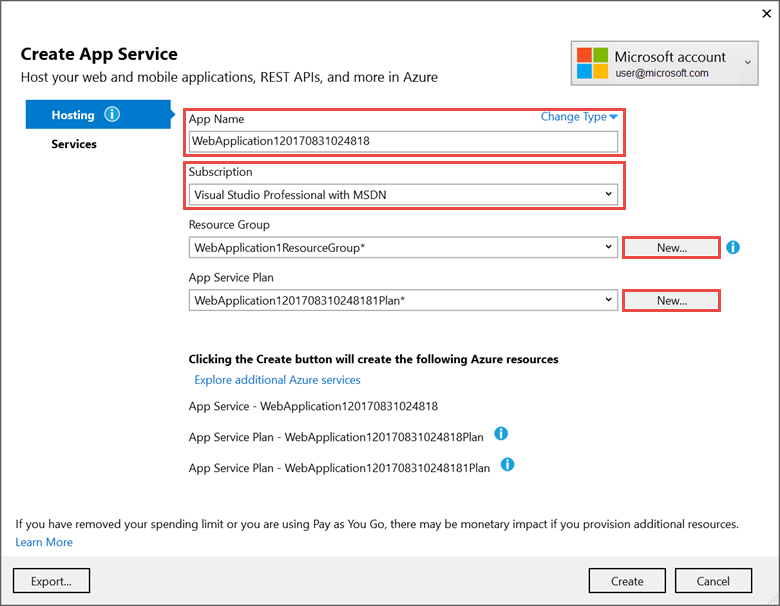Viewport: 780px width, 606px height.
Task: Switch to the Services tab
Action: pyautogui.click(x=74, y=144)
